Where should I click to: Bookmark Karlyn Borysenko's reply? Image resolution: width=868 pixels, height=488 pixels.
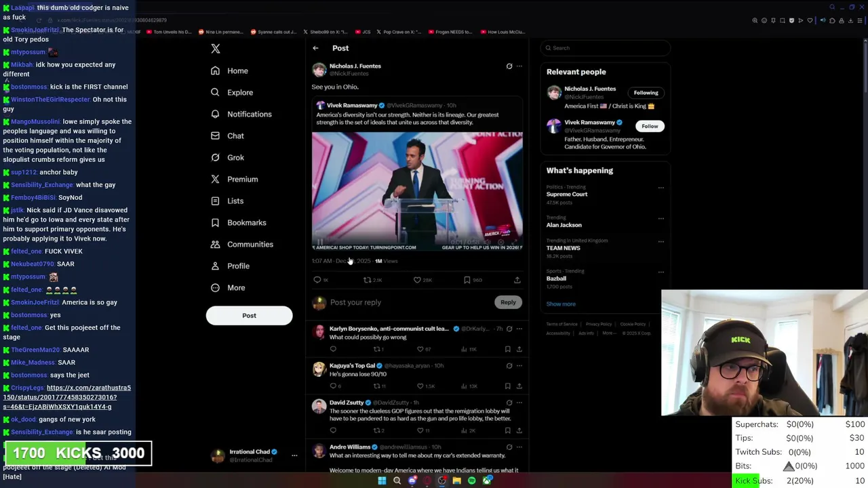(x=507, y=349)
